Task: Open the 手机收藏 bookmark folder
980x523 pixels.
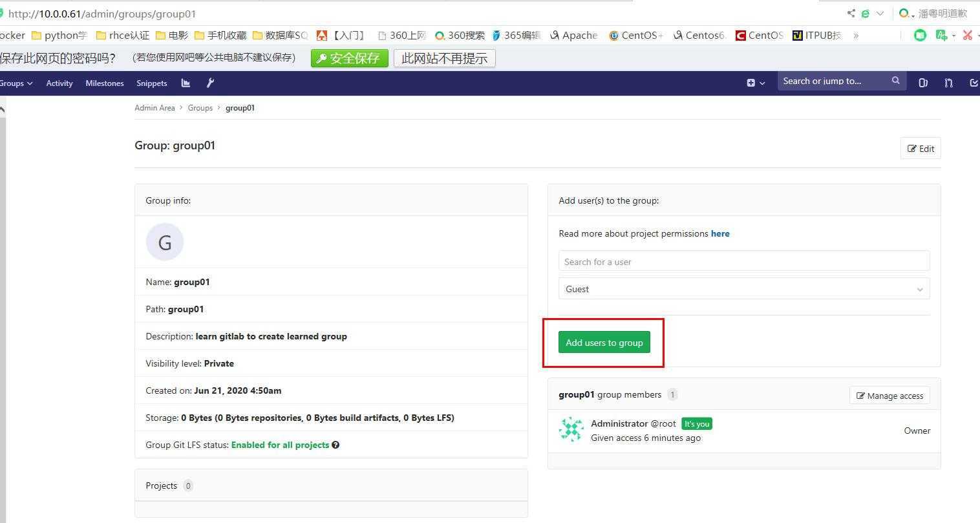Action: coord(220,36)
